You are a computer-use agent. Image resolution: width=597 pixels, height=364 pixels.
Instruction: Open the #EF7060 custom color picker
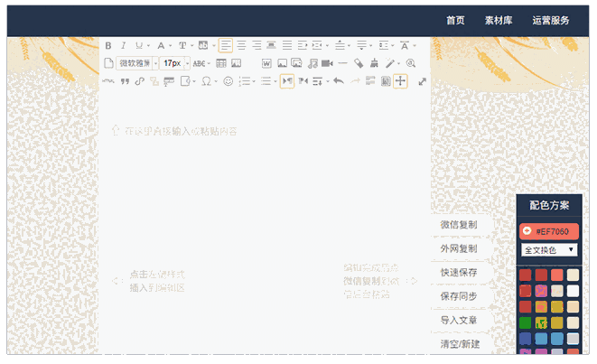click(x=549, y=231)
